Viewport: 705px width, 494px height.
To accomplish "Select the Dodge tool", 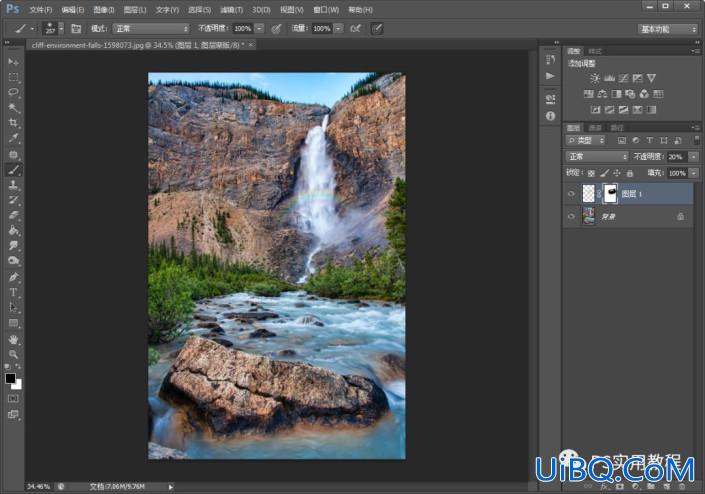I will tap(13, 261).
